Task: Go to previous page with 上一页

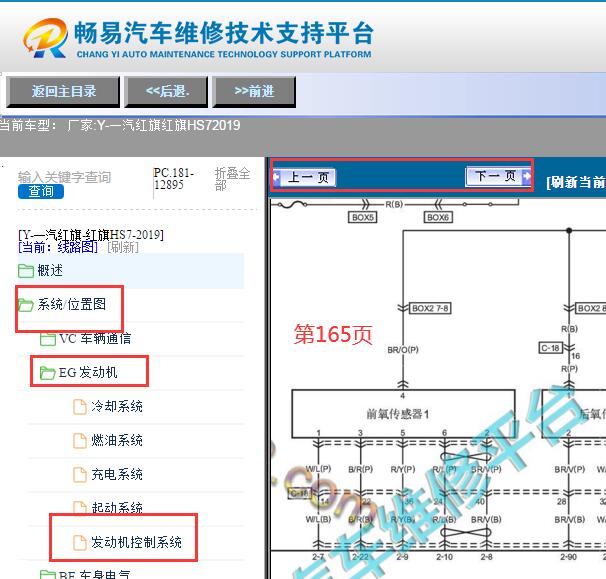Action: coord(304,177)
